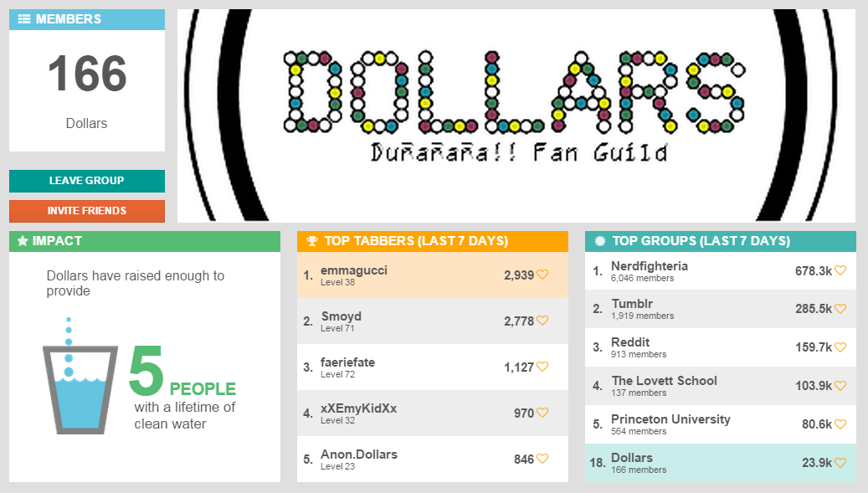Image resolution: width=868 pixels, height=493 pixels.
Task: Click the Invite Friends button
Action: 87,211
